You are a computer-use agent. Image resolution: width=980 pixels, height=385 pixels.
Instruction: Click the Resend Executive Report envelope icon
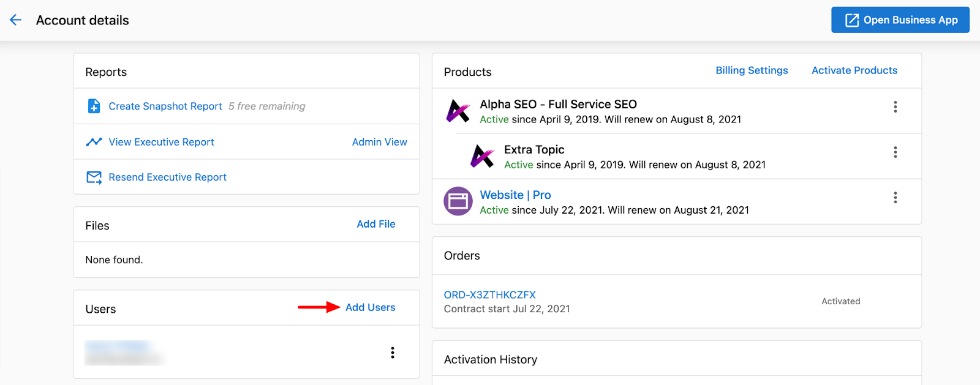[94, 178]
